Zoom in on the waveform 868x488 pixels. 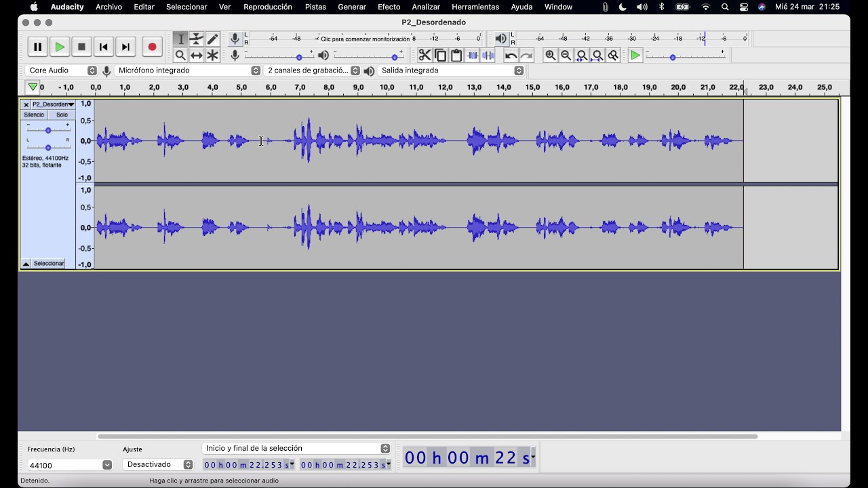pyautogui.click(x=550, y=56)
